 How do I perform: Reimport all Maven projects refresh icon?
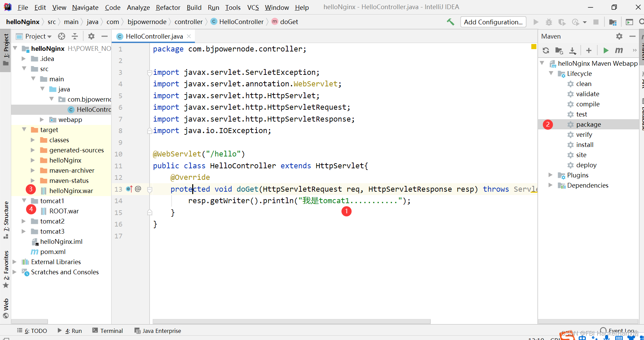[x=546, y=50]
